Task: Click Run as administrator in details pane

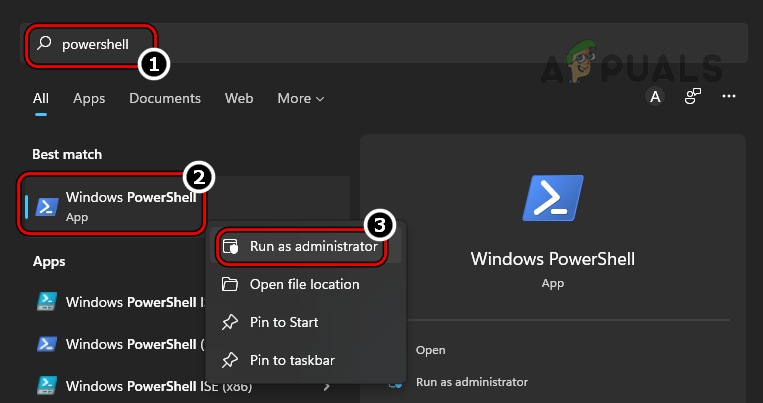Action: [x=472, y=381]
